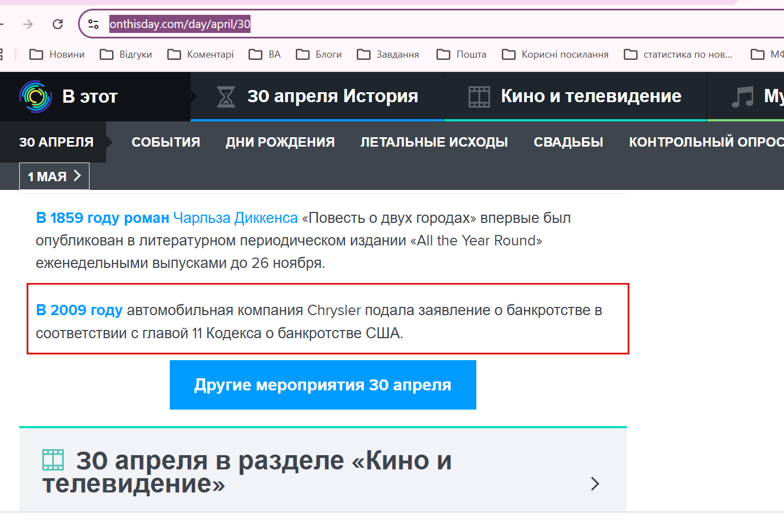Click the Chrysler bankruptcy text
This screenshot has width=784, height=532.
(319, 322)
